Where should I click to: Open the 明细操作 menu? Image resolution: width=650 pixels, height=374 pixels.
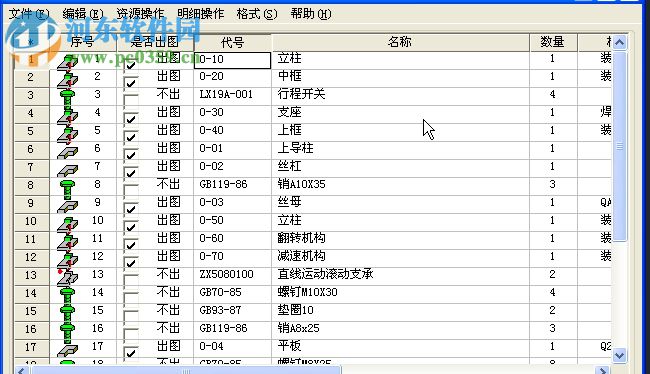pyautogui.click(x=200, y=14)
